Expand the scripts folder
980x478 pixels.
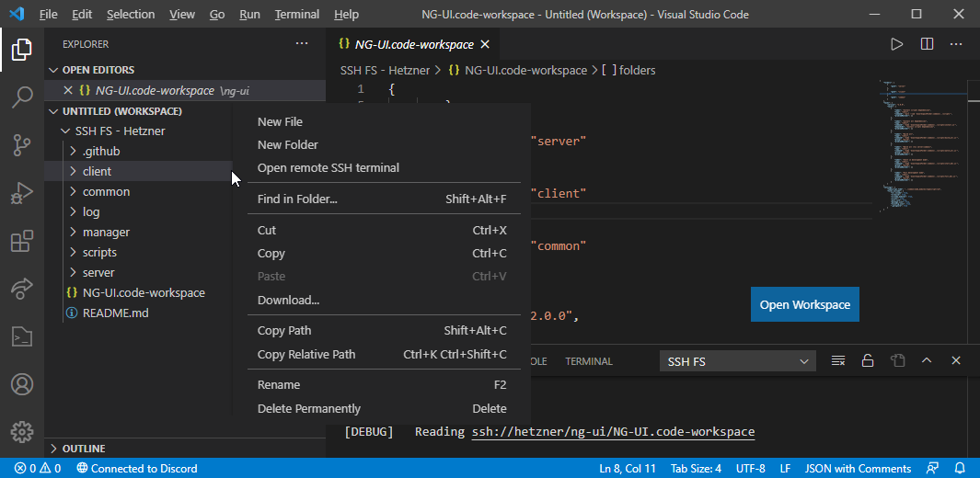[99, 252]
